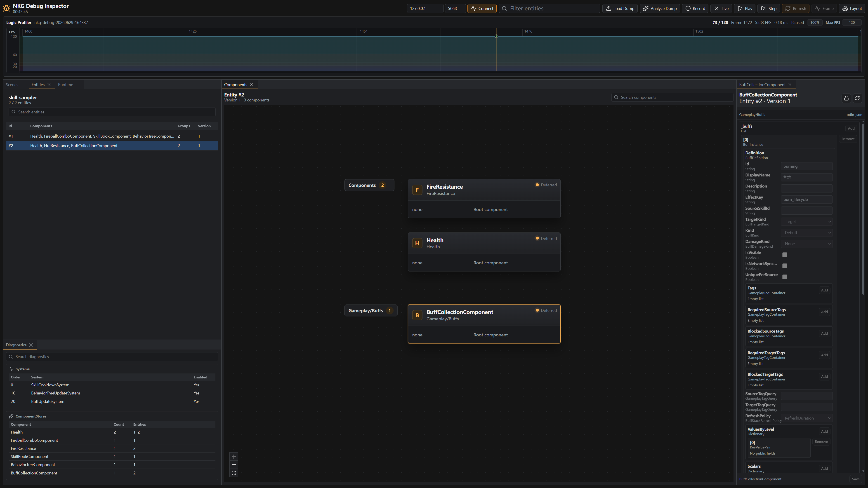
Task: Click the Search diagnostics field
Action: click(x=112, y=357)
